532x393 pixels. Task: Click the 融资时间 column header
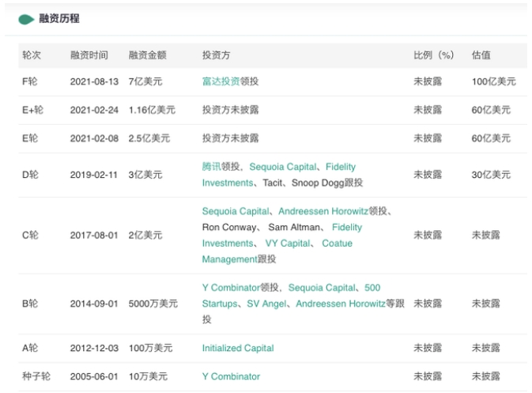pos(89,55)
